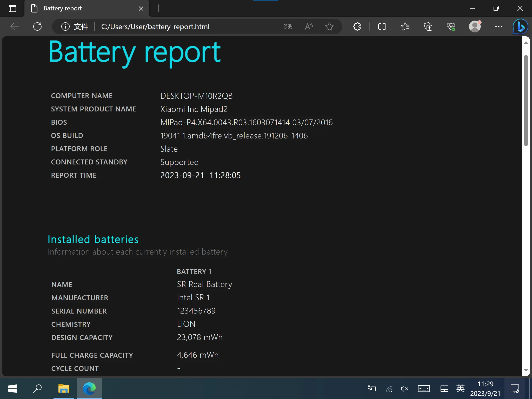This screenshot has height=399, width=532.
Task: Click the 'CYCLE COUNT' label
Action: (x=75, y=368)
